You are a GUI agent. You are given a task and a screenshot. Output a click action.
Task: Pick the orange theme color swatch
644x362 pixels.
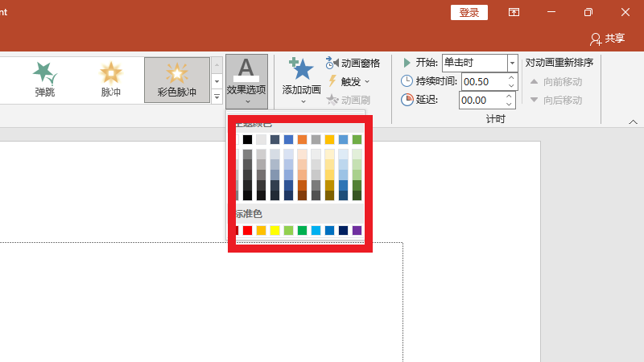(302, 139)
